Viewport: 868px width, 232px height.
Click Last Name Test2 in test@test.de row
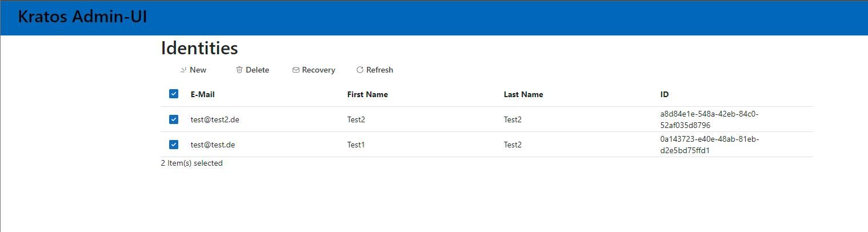513,145
